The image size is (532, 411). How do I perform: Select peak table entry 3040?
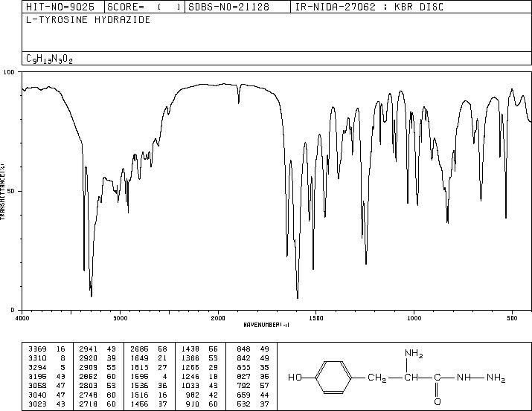37,395
